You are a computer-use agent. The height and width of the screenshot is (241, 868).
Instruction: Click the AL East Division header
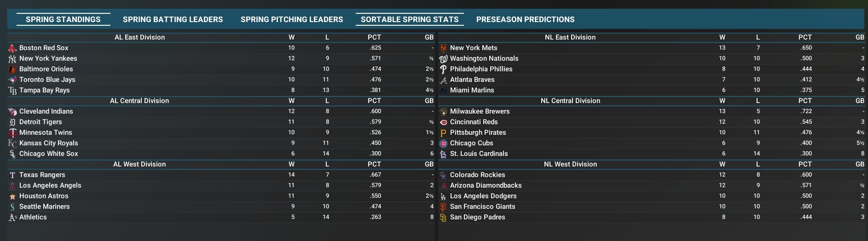tap(139, 37)
